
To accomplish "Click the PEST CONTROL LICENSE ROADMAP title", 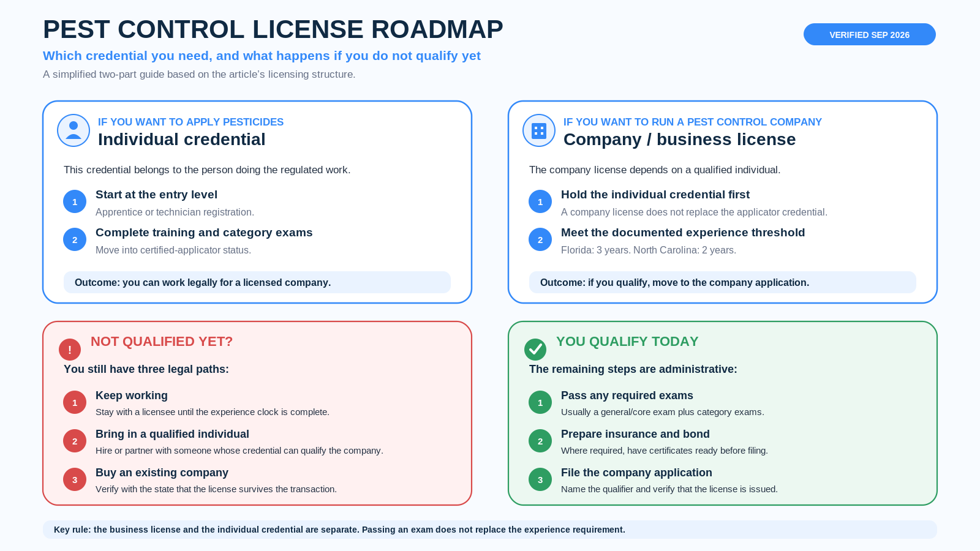I will pyautogui.click(x=273, y=29).
